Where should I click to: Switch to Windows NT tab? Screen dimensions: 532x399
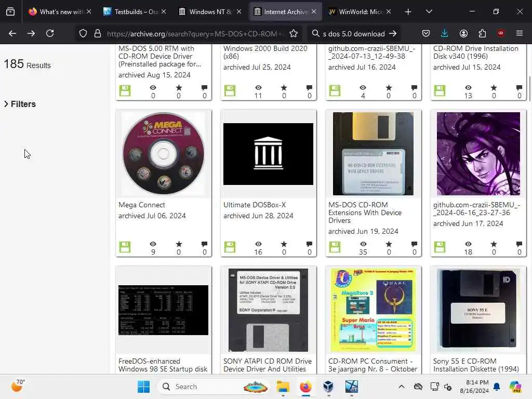point(210,12)
